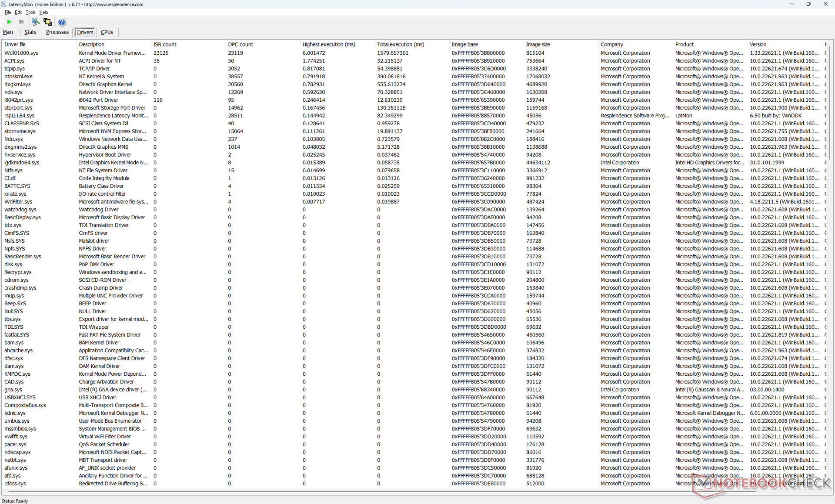This screenshot has width=835, height=504.
Task: Click the overlapping yellow windows icon
Action: click(x=47, y=22)
